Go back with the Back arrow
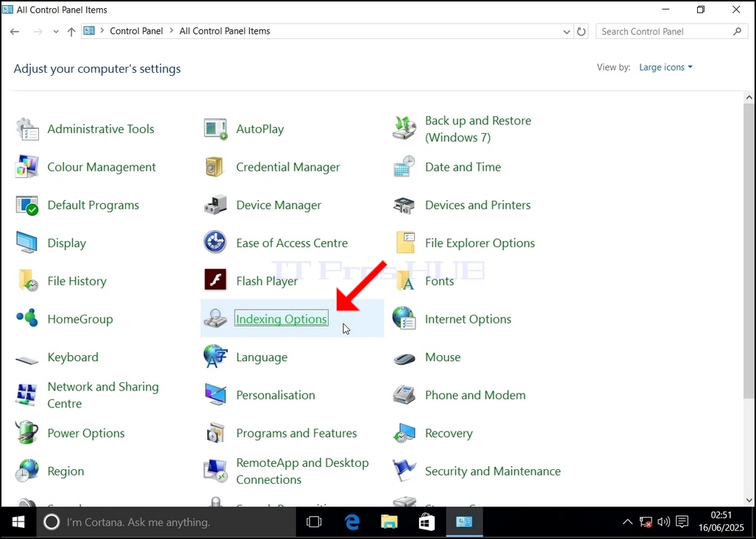 coord(15,32)
